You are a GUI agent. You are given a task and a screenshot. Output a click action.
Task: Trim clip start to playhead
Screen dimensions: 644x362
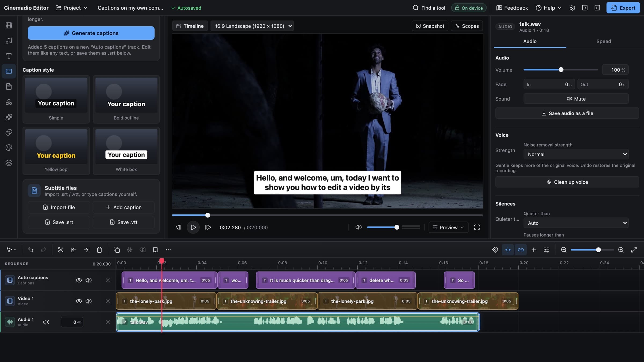pyautogui.click(x=74, y=250)
